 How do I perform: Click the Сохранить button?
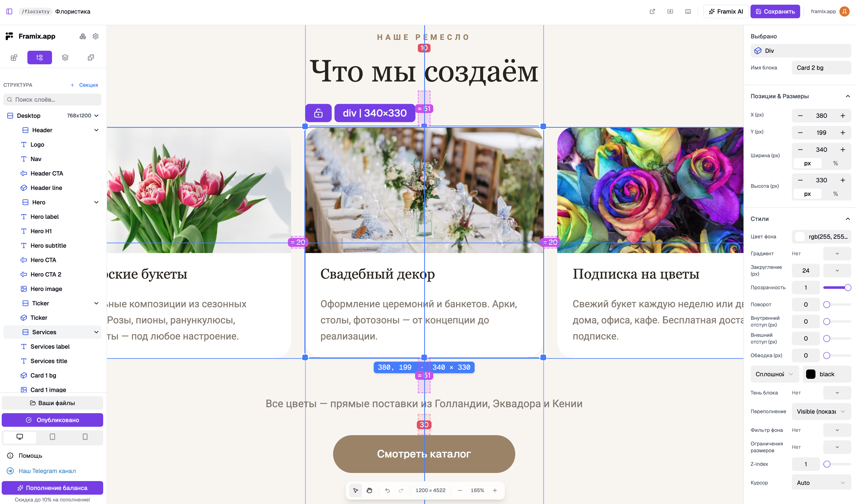tap(775, 11)
